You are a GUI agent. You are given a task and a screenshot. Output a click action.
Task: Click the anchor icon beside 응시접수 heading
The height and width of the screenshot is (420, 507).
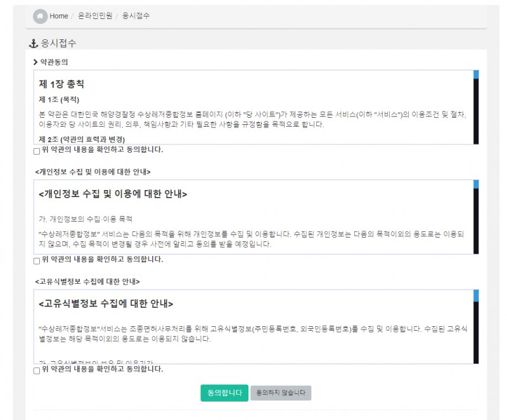(34, 44)
